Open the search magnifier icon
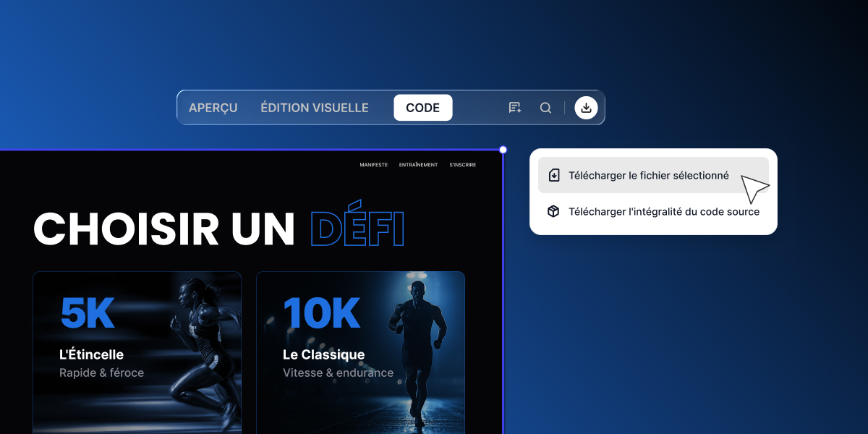 [546, 108]
